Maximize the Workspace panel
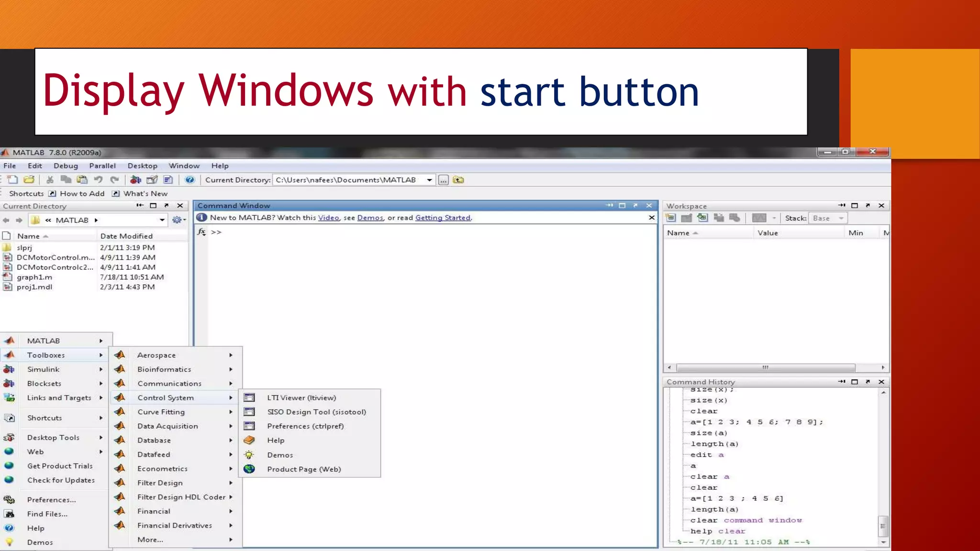980x551 pixels. tap(855, 206)
